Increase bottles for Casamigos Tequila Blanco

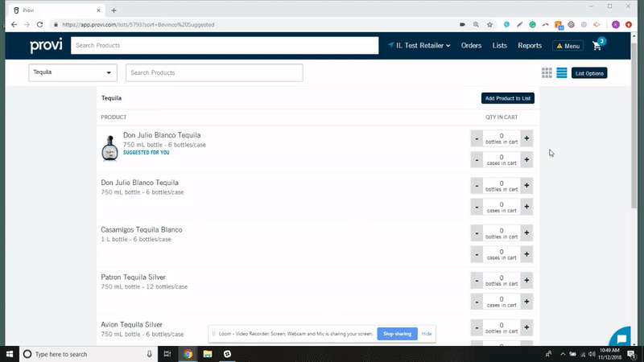click(526, 232)
